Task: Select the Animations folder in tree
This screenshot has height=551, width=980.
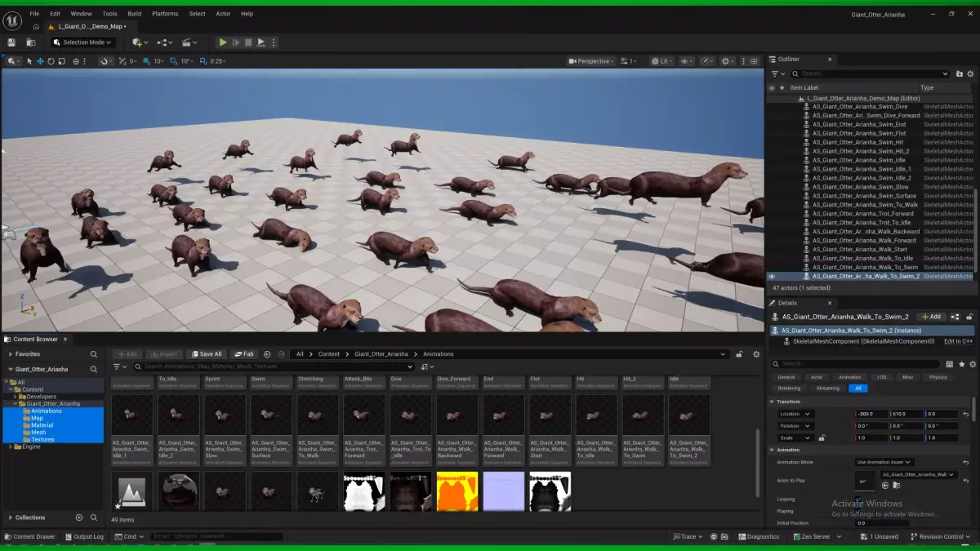Action: click(47, 411)
